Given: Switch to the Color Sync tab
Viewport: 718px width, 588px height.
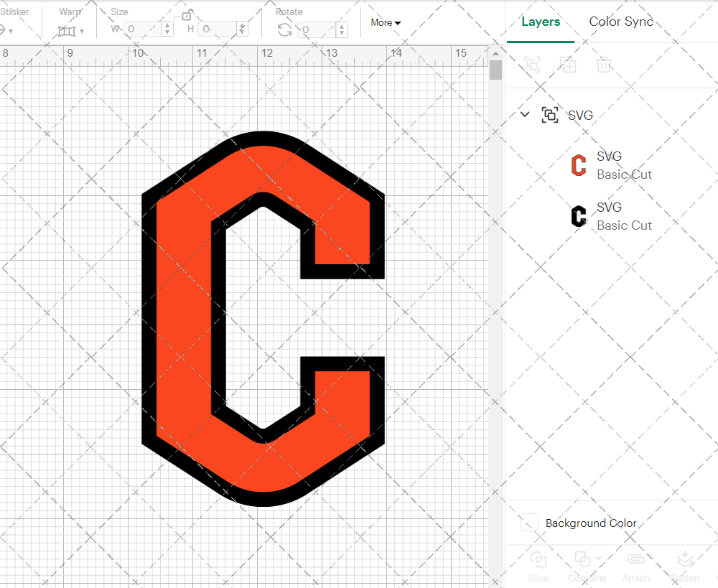Looking at the screenshot, I should pos(621,22).
